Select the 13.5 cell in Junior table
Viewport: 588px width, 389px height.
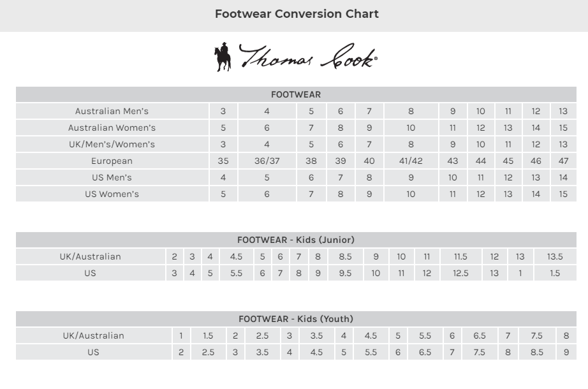555,256
